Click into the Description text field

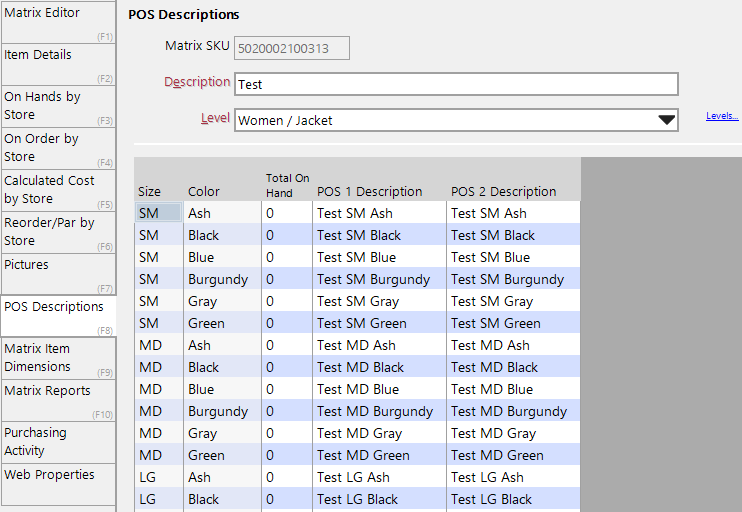tap(456, 84)
